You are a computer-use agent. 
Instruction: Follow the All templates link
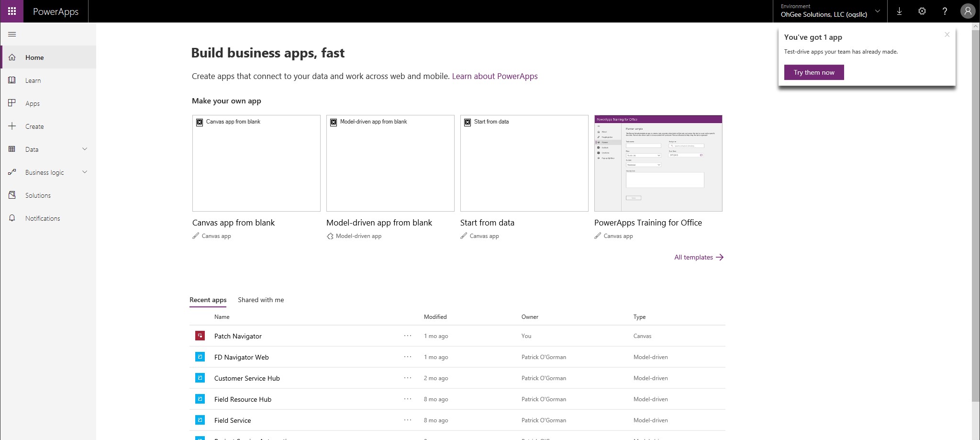click(x=698, y=257)
